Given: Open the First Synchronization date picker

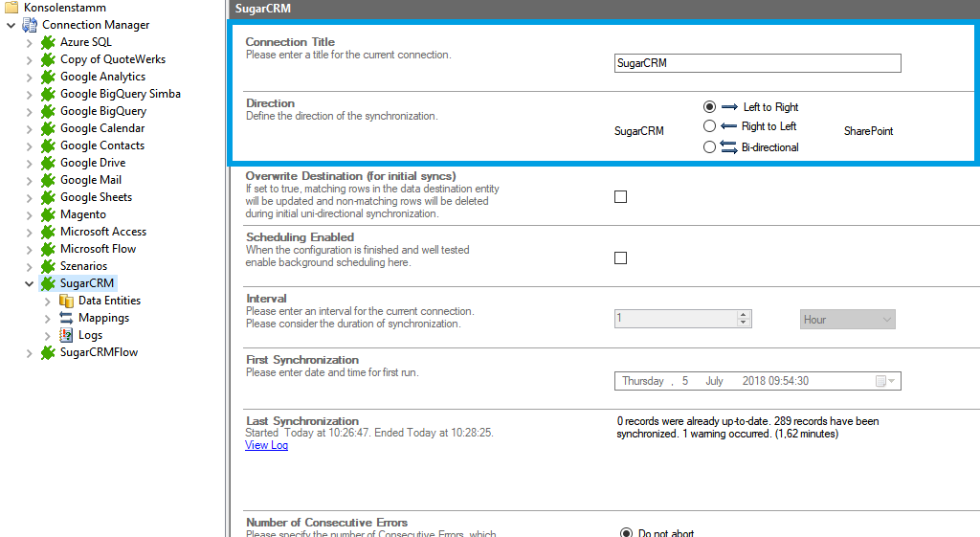Looking at the screenshot, I should point(885,381).
